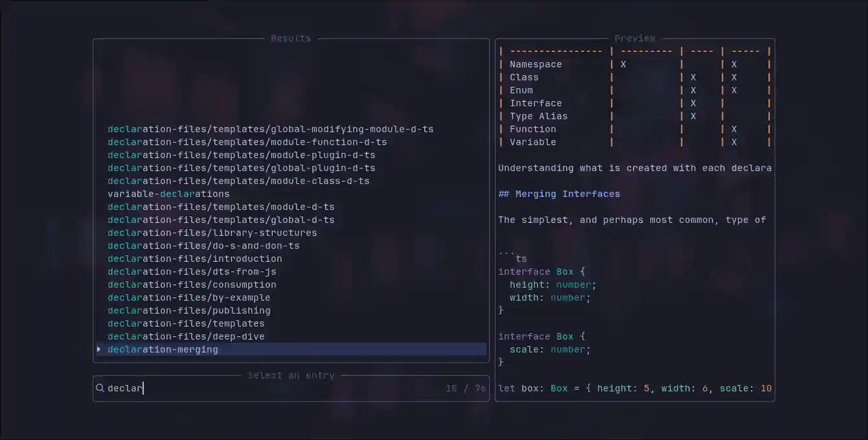Choose declaration-files/deep-dive entry
Screen dimensions: 868x440
[x=186, y=336]
